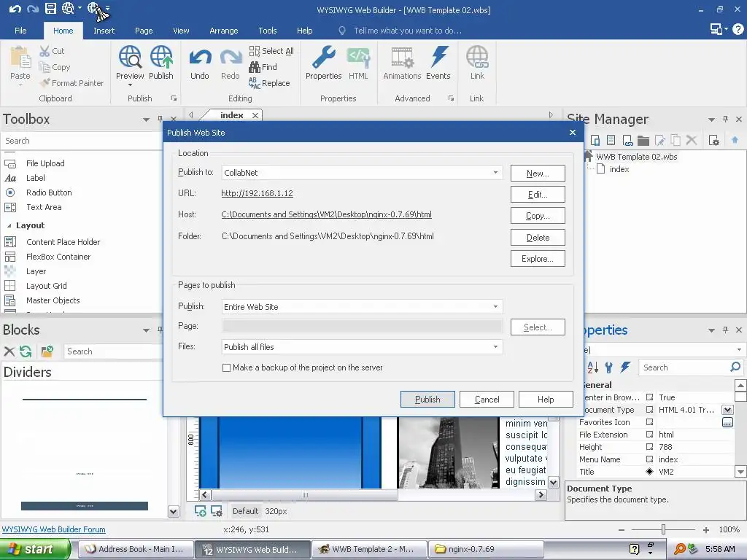Click the delete X icon in Blocks panel
Image resolution: width=747 pixels, height=560 pixels.
(9, 351)
